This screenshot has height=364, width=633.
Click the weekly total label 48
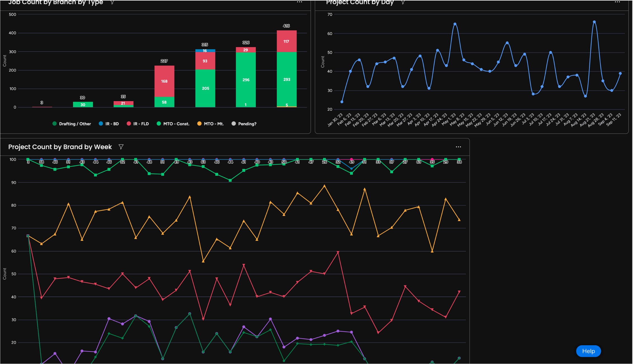pyautogui.click(x=149, y=162)
